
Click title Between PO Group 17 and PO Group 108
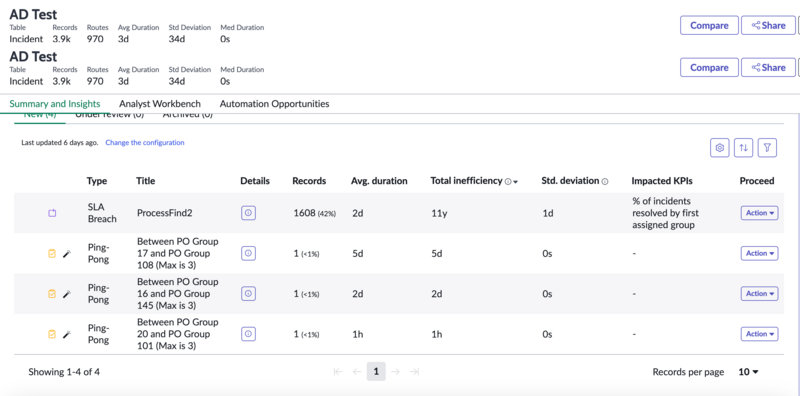pyautogui.click(x=178, y=253)
